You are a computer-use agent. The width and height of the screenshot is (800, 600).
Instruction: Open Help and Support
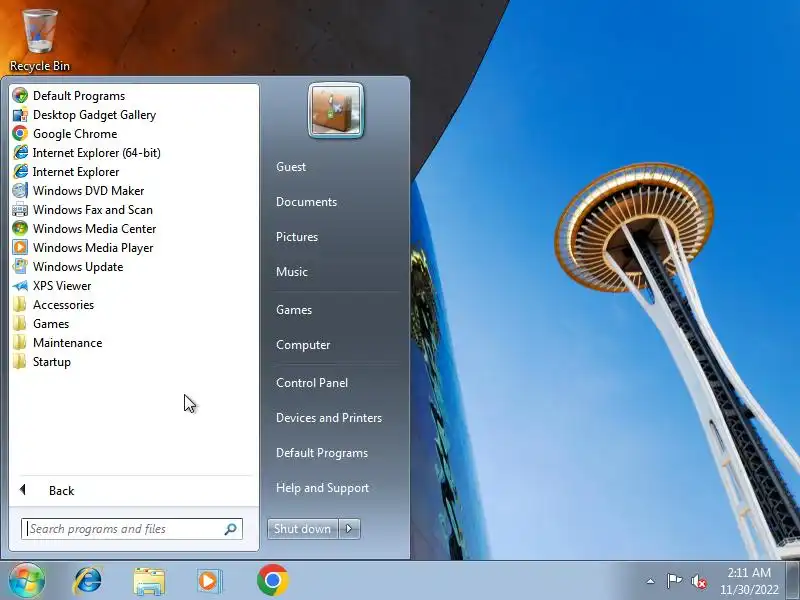[x=322, y=488]
